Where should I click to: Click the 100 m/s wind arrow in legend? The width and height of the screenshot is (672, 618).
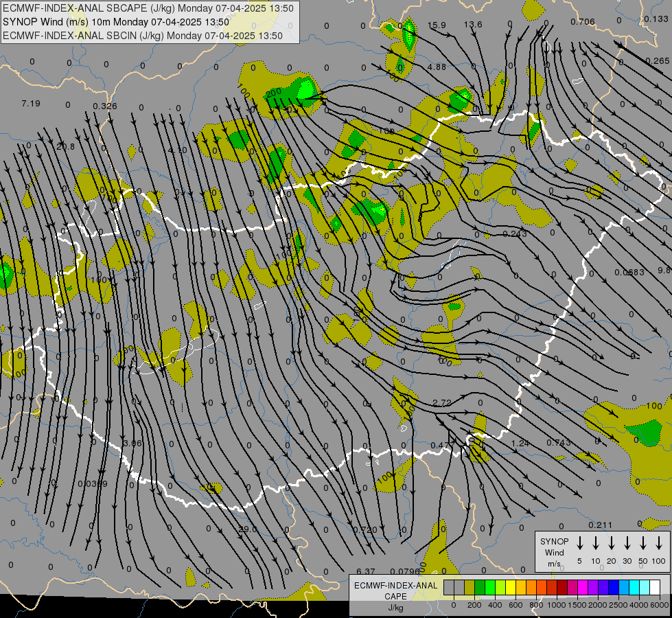pyautogui.click(x=659, y=543)
